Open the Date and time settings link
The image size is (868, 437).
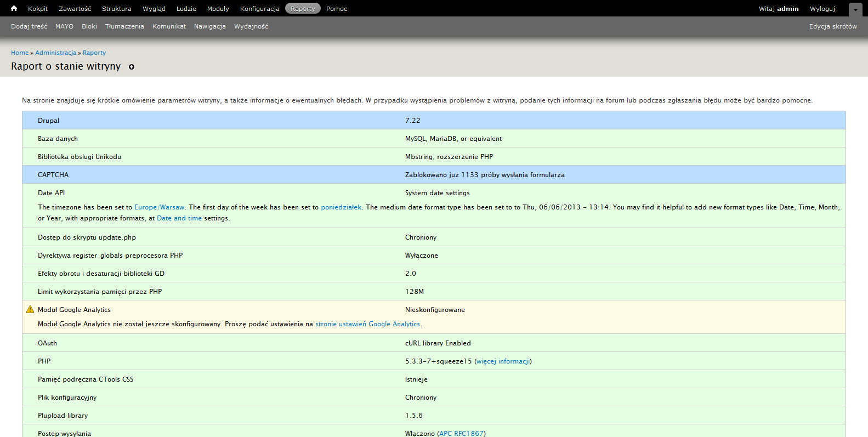(x=179, y=218)
